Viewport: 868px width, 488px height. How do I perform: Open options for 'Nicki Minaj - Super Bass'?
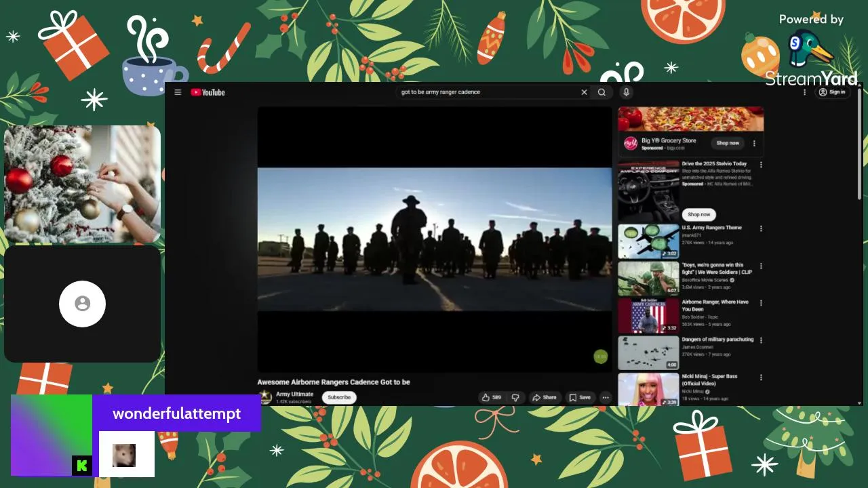click(x=761, y=378)
